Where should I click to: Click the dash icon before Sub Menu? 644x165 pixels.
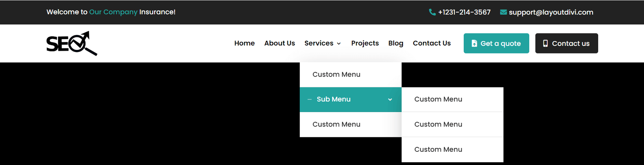[310, 99]
